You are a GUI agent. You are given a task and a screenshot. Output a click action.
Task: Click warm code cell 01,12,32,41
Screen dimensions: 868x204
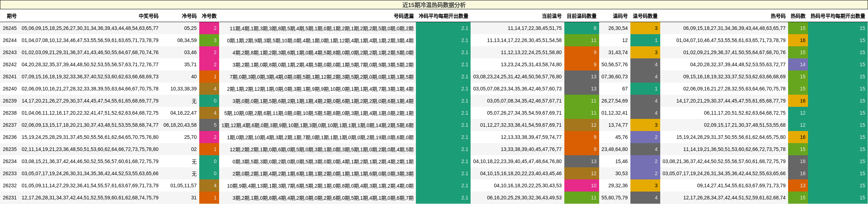click(614, 113)
